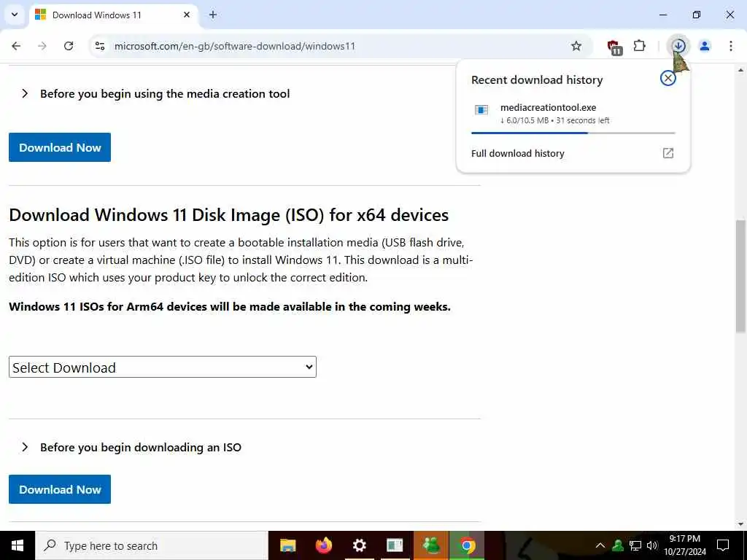Click Download Now for media creation tool
747x560 pixels.
(60, 147)
